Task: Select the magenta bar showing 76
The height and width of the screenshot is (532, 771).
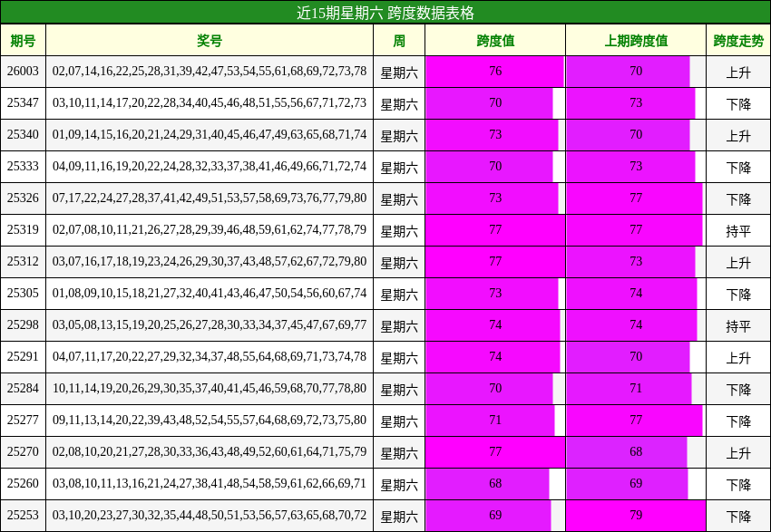Action: pyautogui.click(x=493, y=70)
